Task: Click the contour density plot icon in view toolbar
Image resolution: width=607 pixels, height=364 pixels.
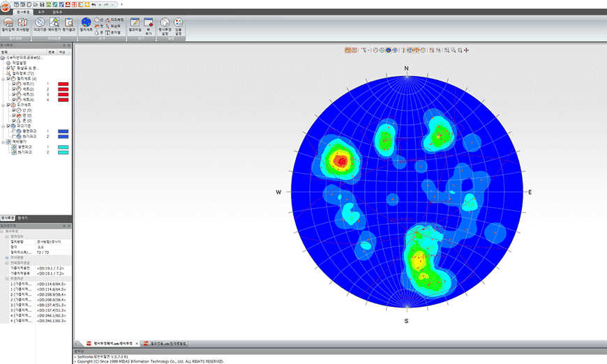Action: 389,50
